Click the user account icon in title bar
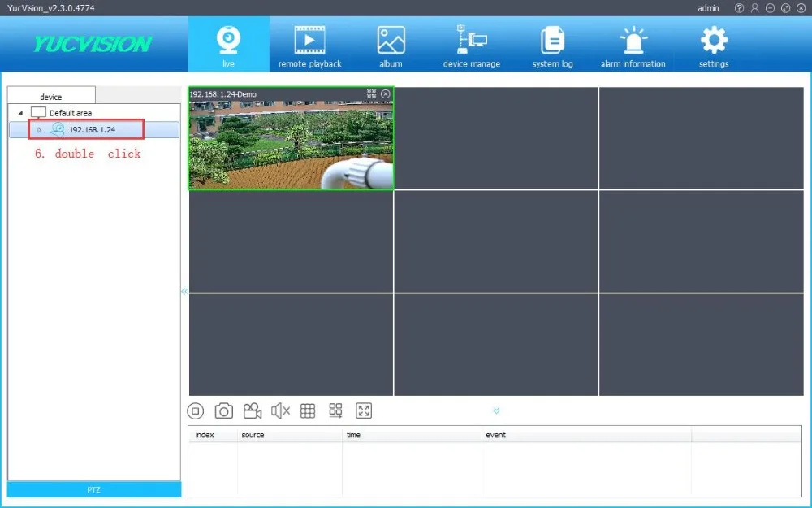 point(754,8)
